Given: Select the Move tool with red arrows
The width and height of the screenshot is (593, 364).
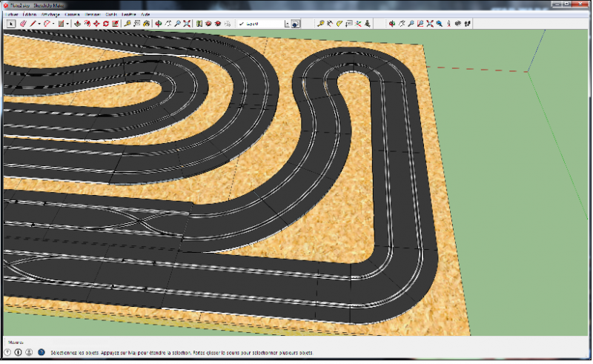Looking at the screenshot, I should click(x=96, y=24).
